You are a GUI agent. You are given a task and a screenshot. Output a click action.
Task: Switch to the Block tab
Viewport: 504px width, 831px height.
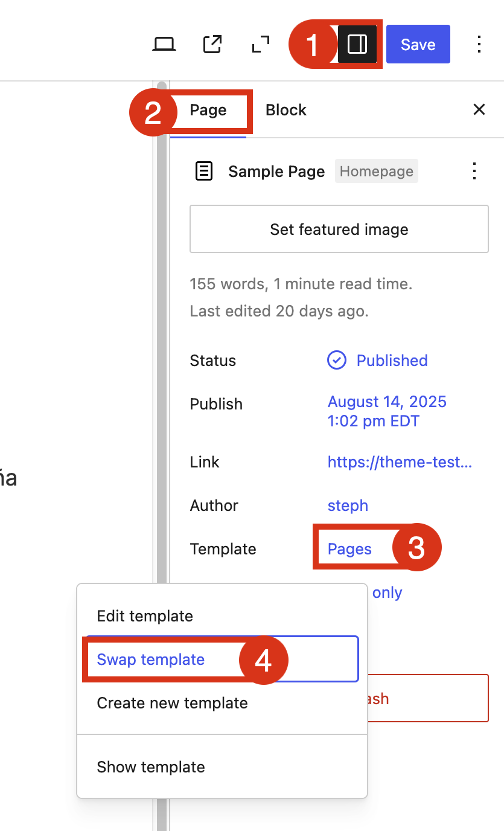286,110
